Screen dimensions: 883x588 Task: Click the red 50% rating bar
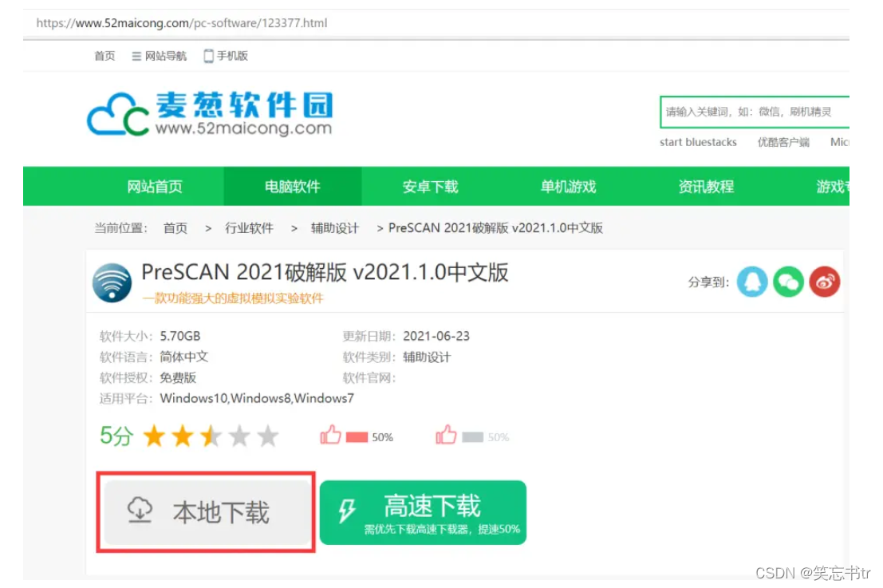[x=357, y=436]
